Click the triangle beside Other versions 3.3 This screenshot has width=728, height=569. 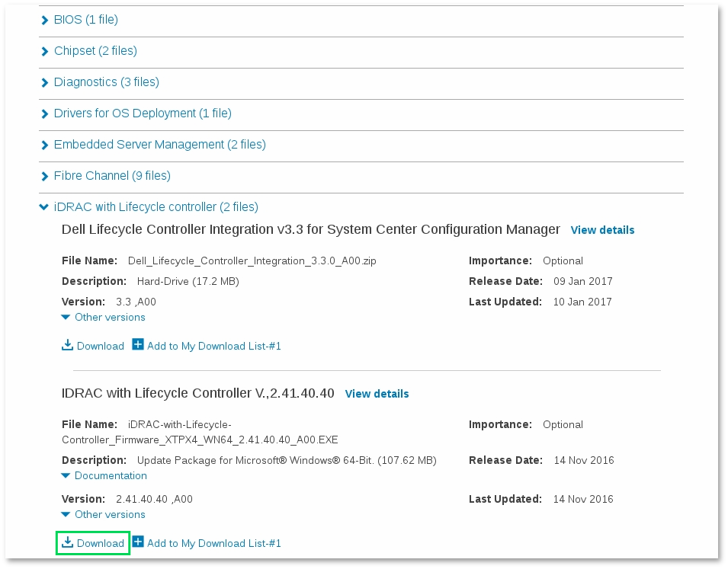tap(66, 318)
